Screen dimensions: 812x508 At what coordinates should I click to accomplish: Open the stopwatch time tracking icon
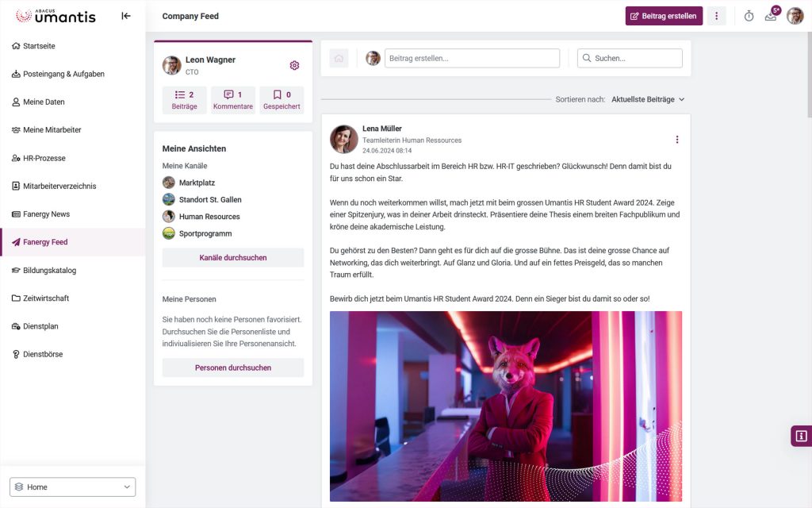point(749,16)
